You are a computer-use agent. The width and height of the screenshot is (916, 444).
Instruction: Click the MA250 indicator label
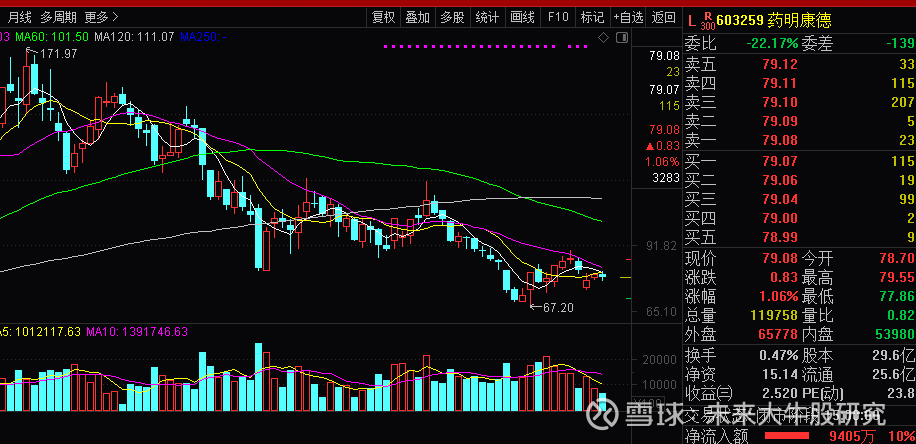click(x=203, y=37)
